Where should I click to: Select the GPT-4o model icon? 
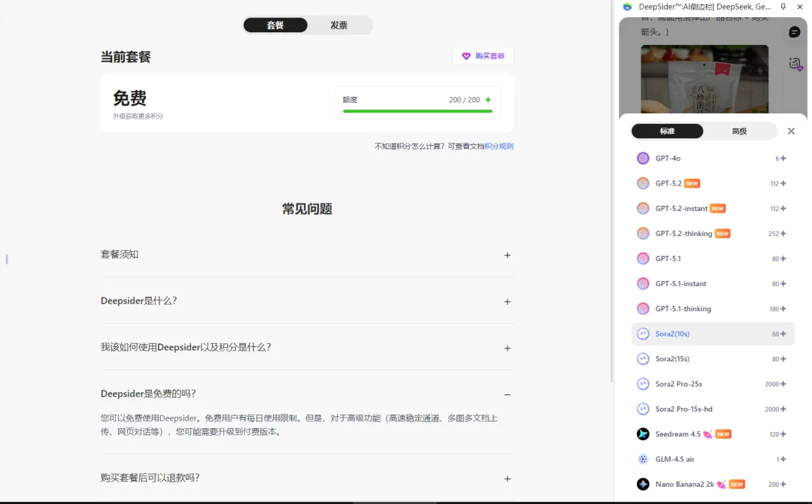(643, 158)
